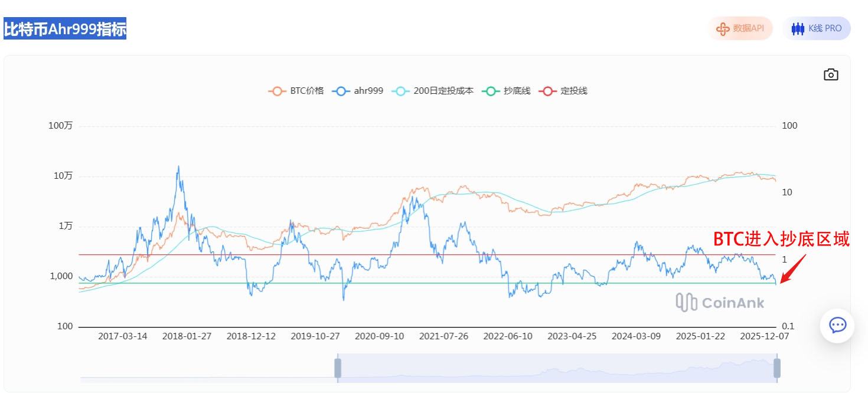Screen dimensions: 868x393
Task: Click the BTC进入抄底区域 annotation text
Action: coord(781,239)
